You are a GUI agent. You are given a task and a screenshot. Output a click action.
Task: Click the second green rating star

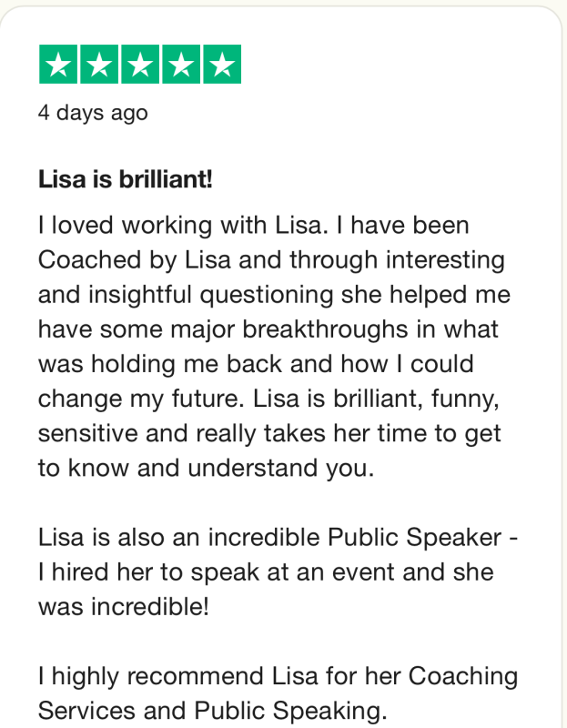click(x=99, y=64)
